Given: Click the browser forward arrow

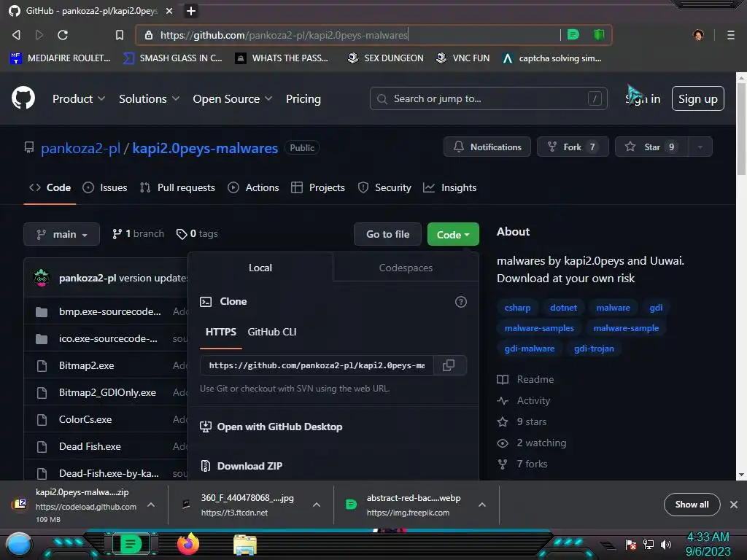Looking at the screenshot, I should (x=39, y=35).
